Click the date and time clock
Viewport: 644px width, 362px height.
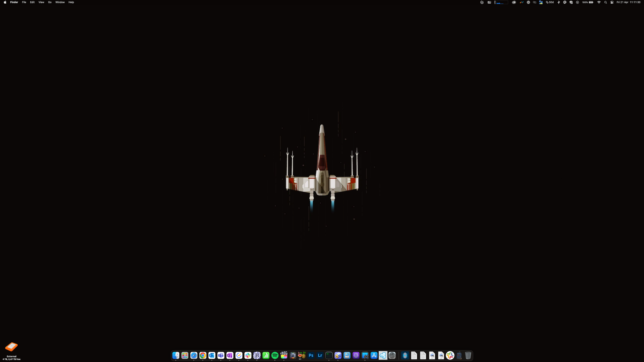tap(629, 2)
